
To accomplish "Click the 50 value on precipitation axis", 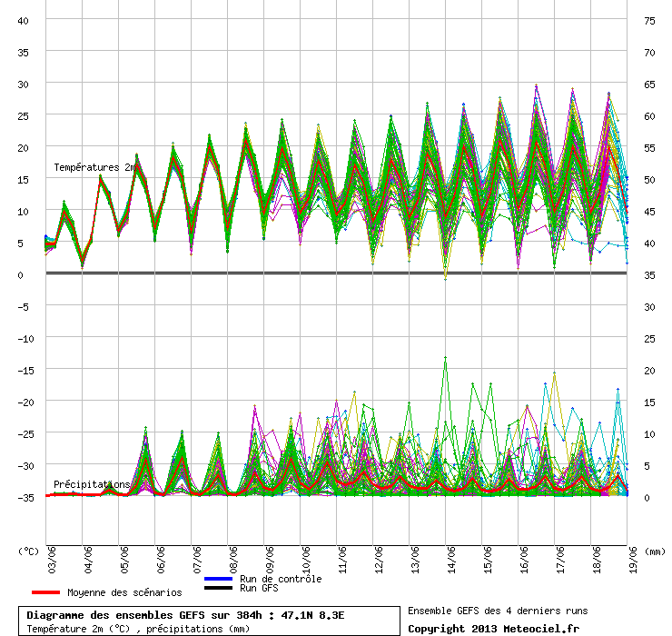I will coord(649,180).
